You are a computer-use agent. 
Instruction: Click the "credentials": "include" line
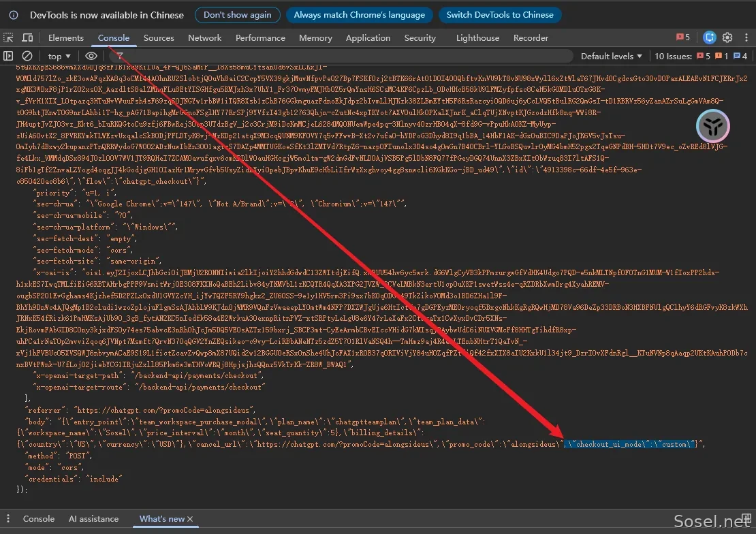[x=74, y=479]
